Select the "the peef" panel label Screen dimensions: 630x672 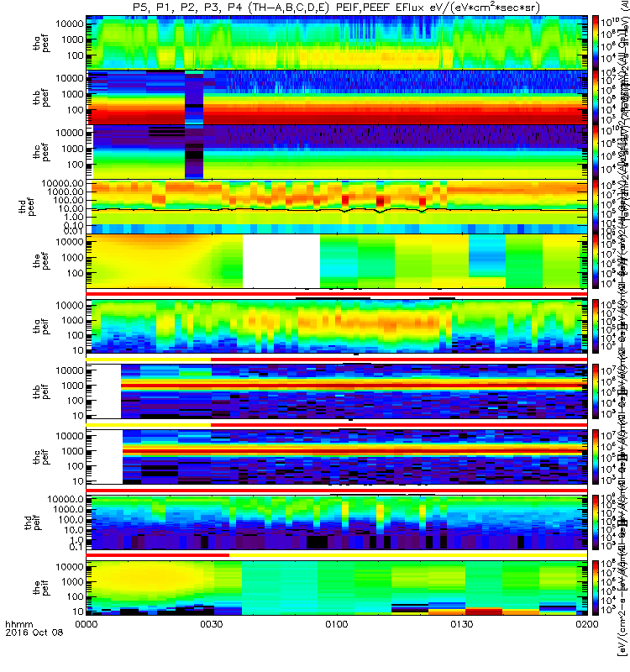[x=41, y=261]
